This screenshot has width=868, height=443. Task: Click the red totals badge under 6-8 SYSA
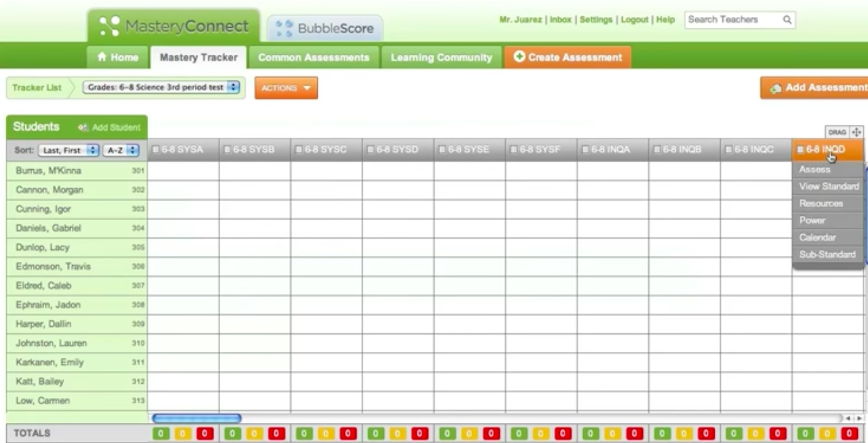coord(205,434)
